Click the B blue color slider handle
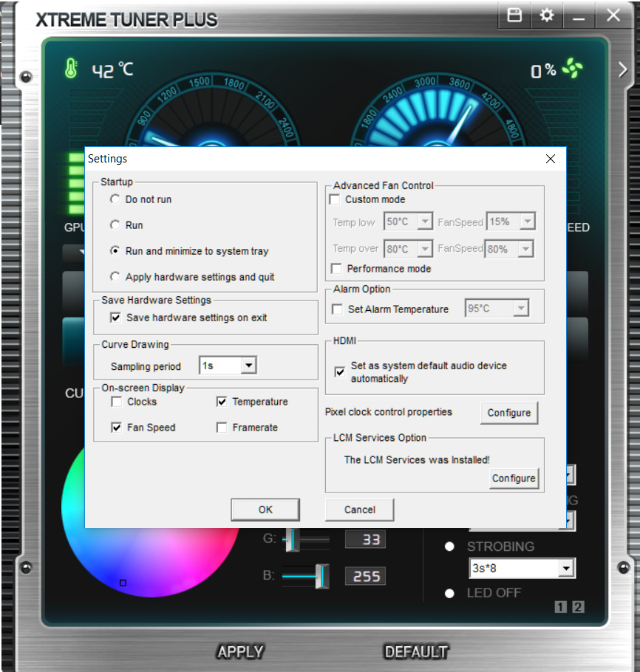This screenshot has width=640, height=672. tap(322, 577)
